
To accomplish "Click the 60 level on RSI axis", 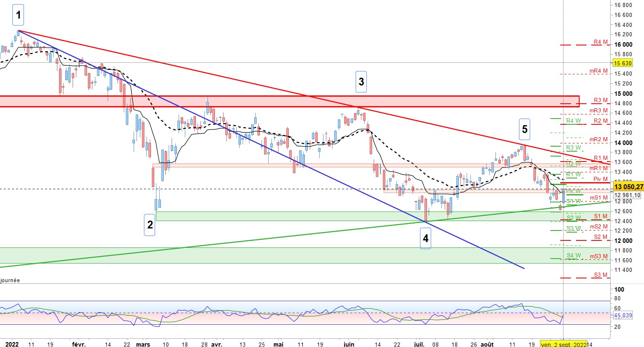I will pos(618,308).
